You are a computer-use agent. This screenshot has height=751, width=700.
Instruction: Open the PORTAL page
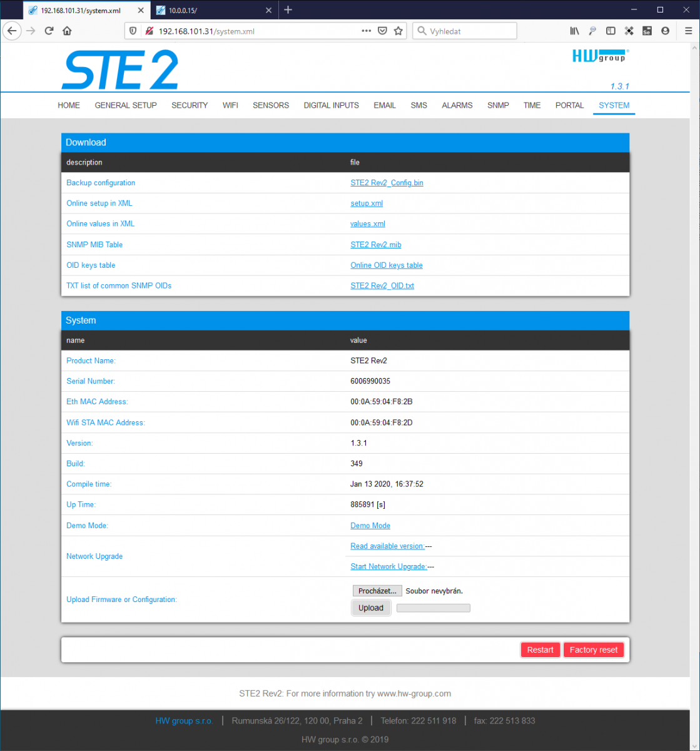pos(570,105)
